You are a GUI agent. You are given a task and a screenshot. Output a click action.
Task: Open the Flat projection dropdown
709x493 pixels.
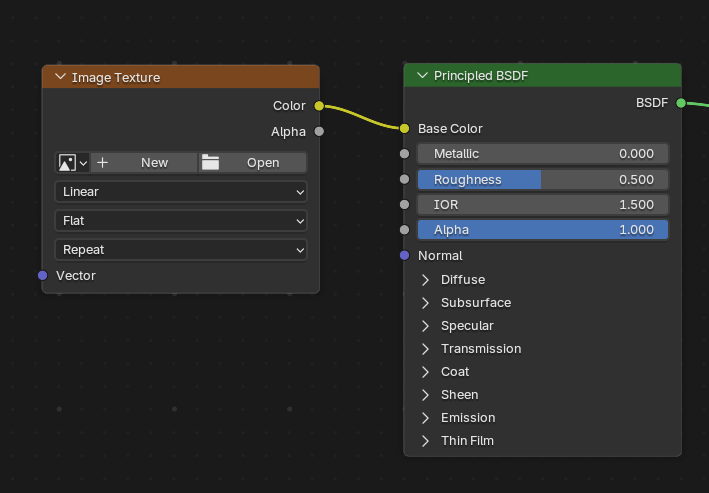coord(181,221)
